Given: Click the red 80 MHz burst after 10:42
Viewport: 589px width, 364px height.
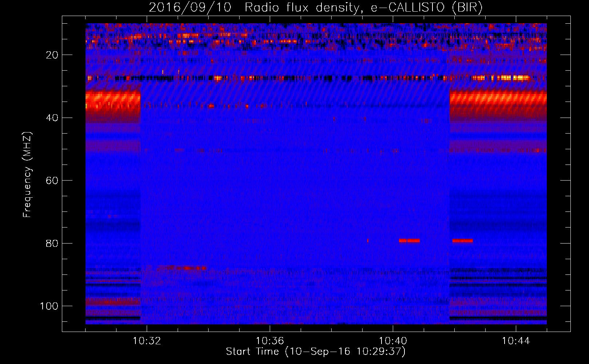Looking at the screenshot, I should click(463, 241).
